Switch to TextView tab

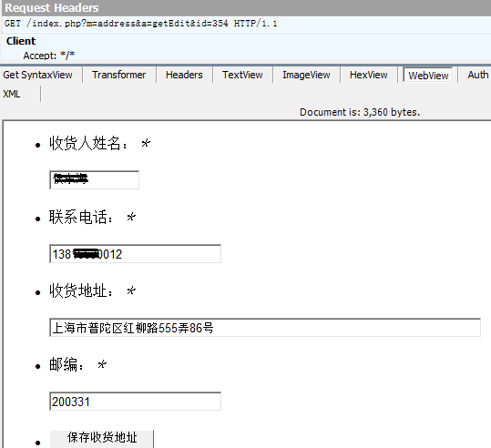(x=242, y=76)
